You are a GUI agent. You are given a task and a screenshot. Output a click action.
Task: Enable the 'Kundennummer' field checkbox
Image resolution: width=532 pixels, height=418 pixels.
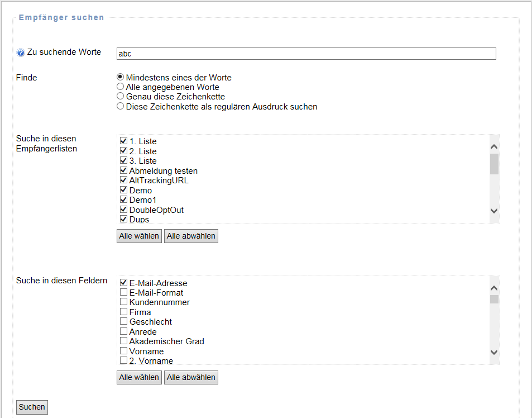(124, 302)
